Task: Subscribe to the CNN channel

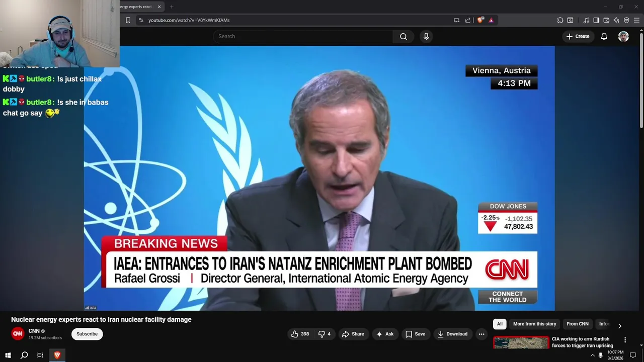Action: [87, 334]
